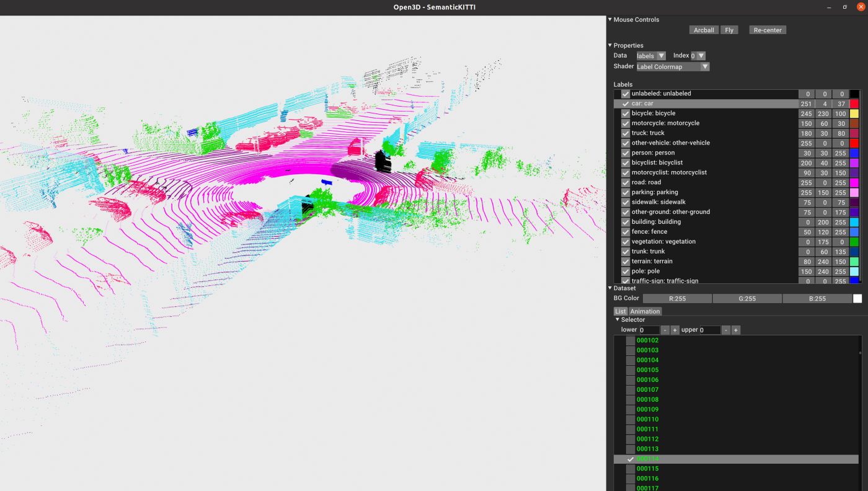This screenshot has height=491, width=868.
Task: Hide the road: road label
Action: point(625,182)
